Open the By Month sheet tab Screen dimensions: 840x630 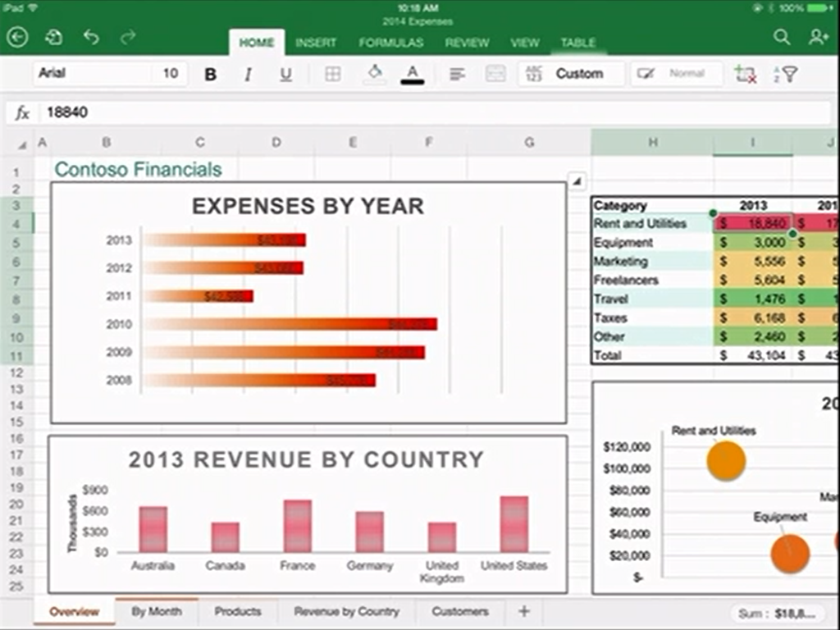click(x=157, y=611)
